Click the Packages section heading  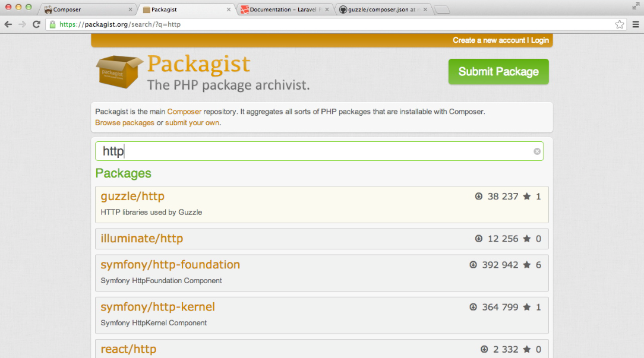point(123,173)
